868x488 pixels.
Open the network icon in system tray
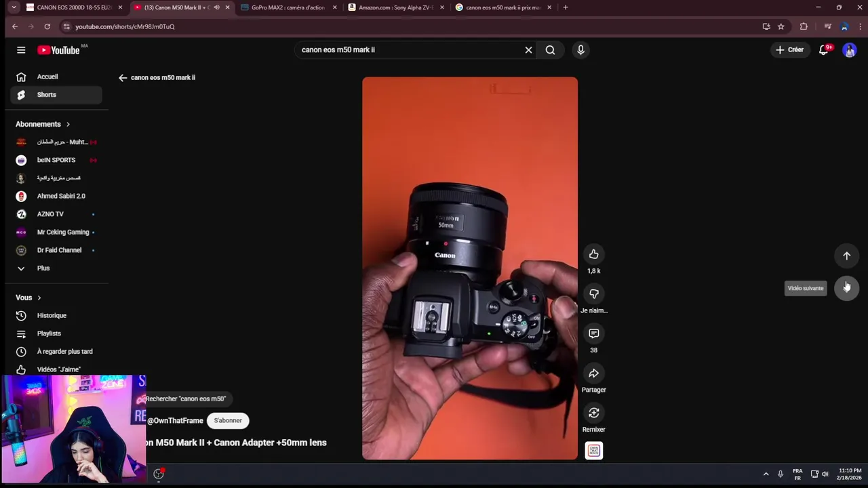pyautogui.click(x=814, y=474)
